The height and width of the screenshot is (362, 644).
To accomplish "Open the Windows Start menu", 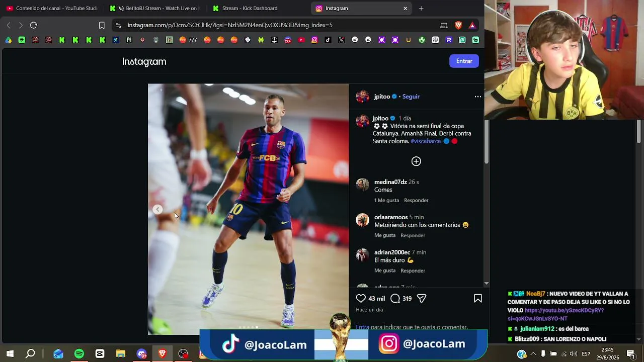I will [10, 354].
